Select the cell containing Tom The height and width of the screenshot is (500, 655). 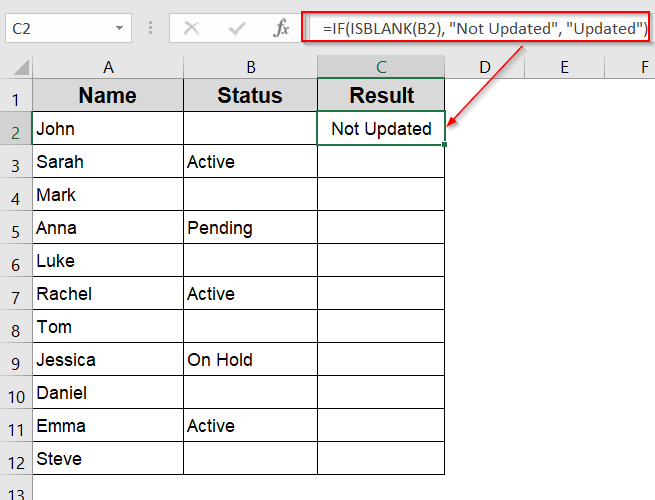coord(108,326)
